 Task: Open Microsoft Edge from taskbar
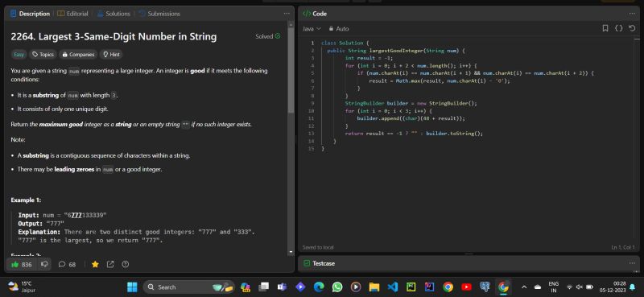click(319, 287)
